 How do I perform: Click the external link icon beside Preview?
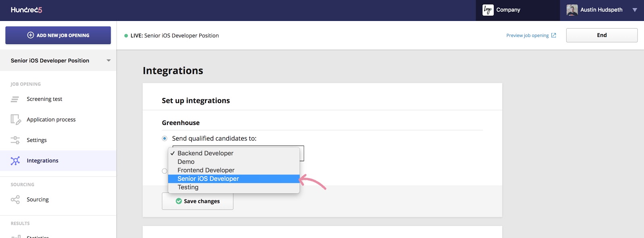pyautogui.click(x=553, y=35)
